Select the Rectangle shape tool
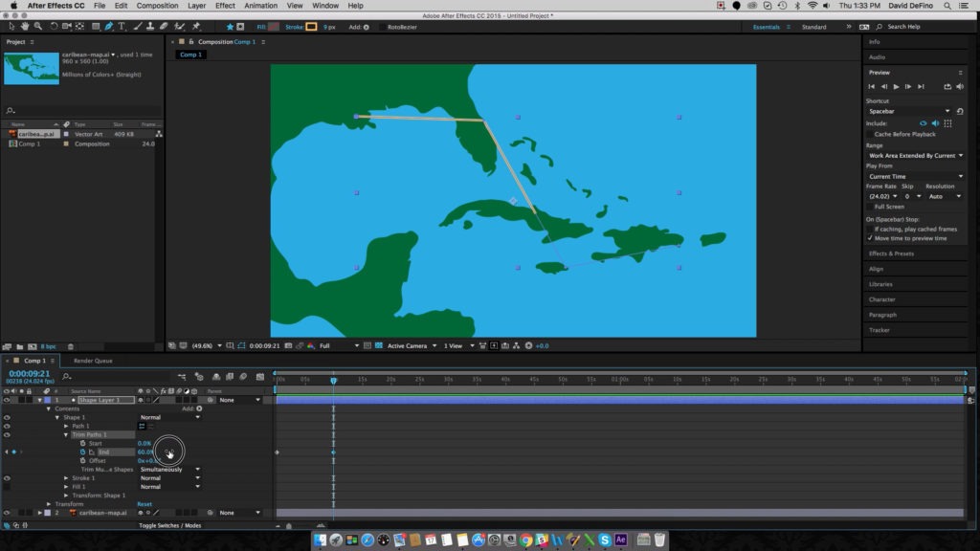 pyautogui.click(x=96, y=26)
